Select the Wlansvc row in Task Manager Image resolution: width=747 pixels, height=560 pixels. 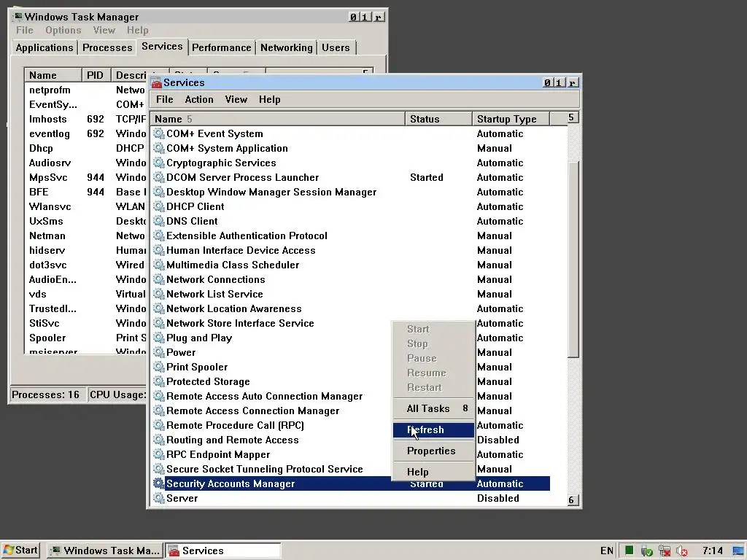86,206
